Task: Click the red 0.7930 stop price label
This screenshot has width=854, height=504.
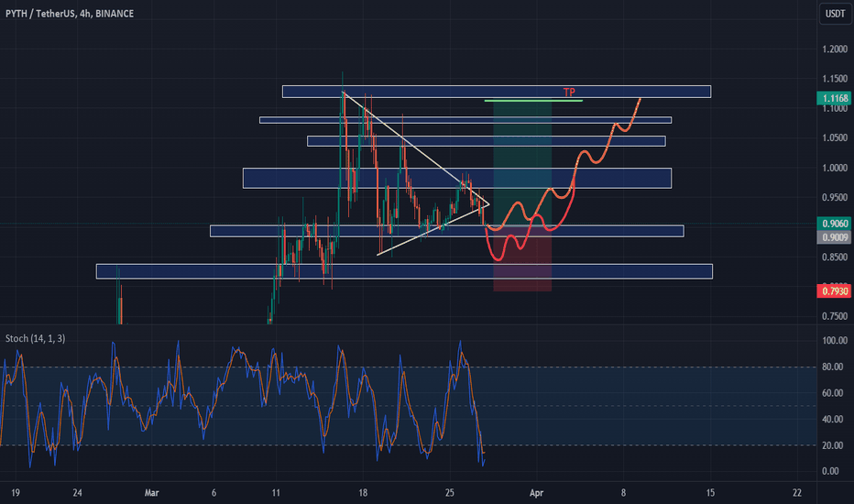Action: 835,291
